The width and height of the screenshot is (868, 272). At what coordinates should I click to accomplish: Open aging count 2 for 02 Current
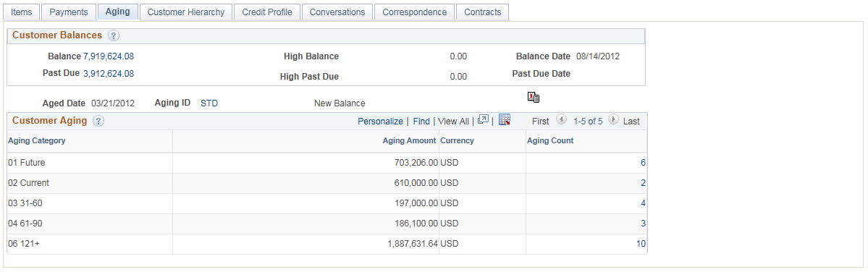point(644,182)
